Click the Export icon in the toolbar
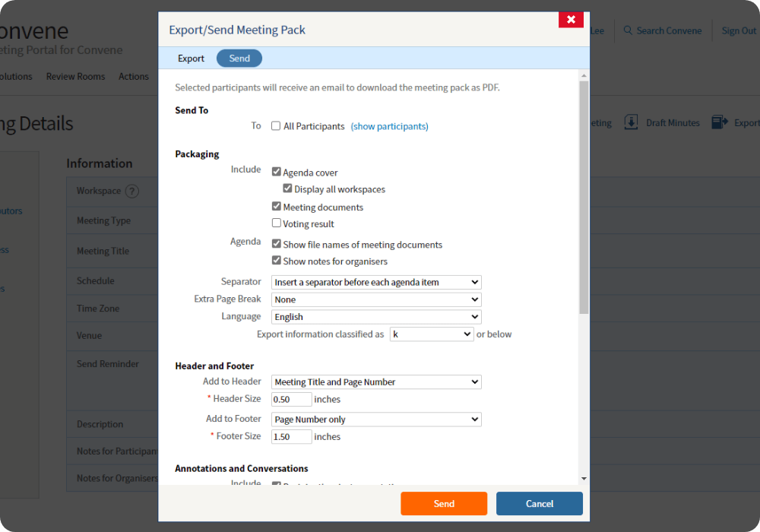 (719, 122)
